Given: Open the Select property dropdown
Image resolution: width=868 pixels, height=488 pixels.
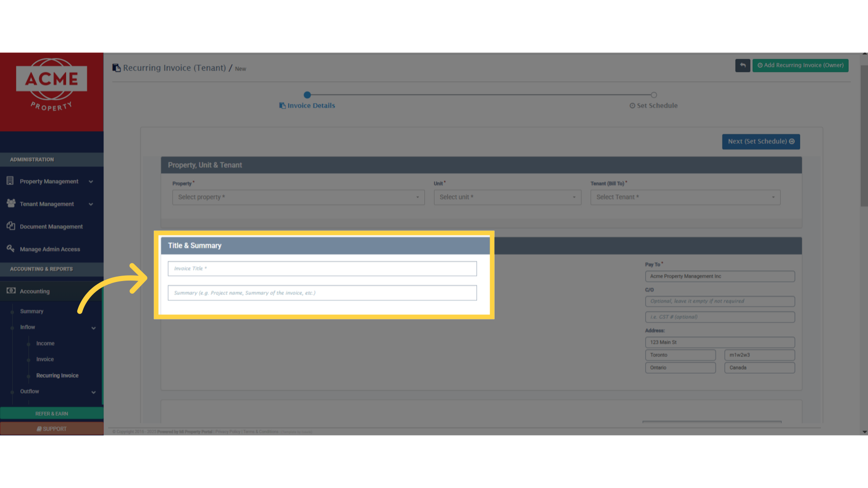Looking at the screenshot, I should (x=298, y=197).
